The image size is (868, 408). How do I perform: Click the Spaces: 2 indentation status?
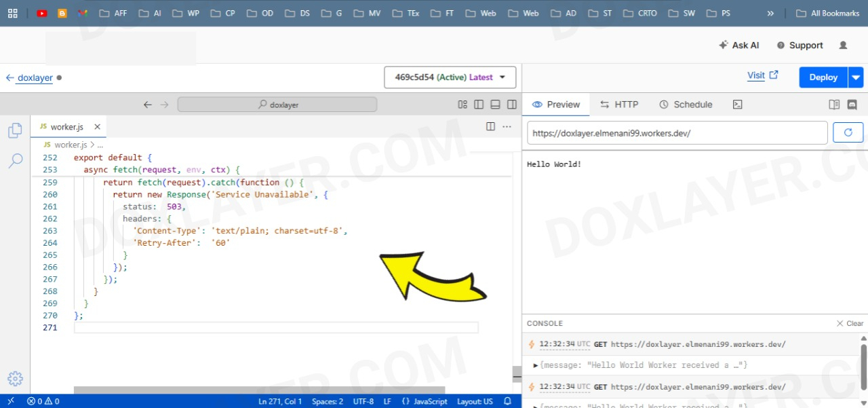[x=328, y=401]
